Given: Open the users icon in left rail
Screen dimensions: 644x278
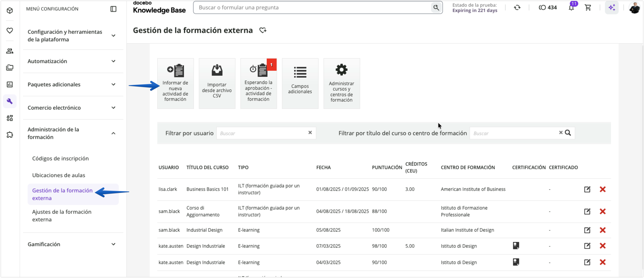Looking at the screenshot, I should (x=10, y=51).
